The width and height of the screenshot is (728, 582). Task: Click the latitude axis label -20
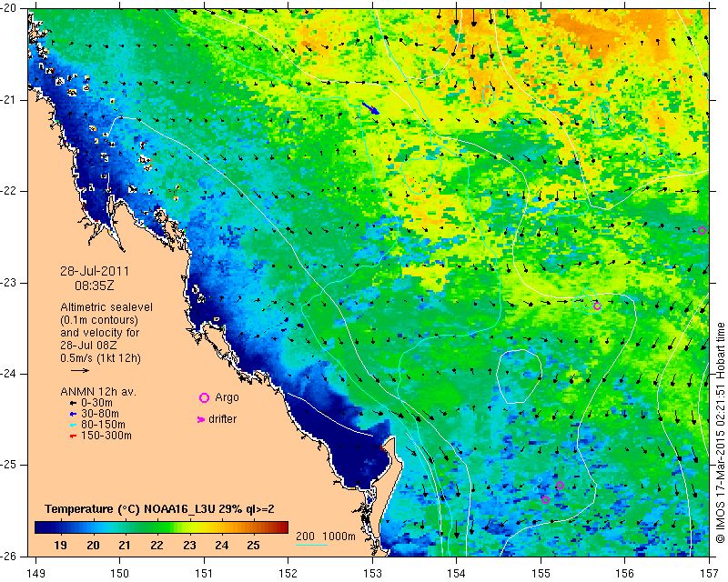pos(10,8)
